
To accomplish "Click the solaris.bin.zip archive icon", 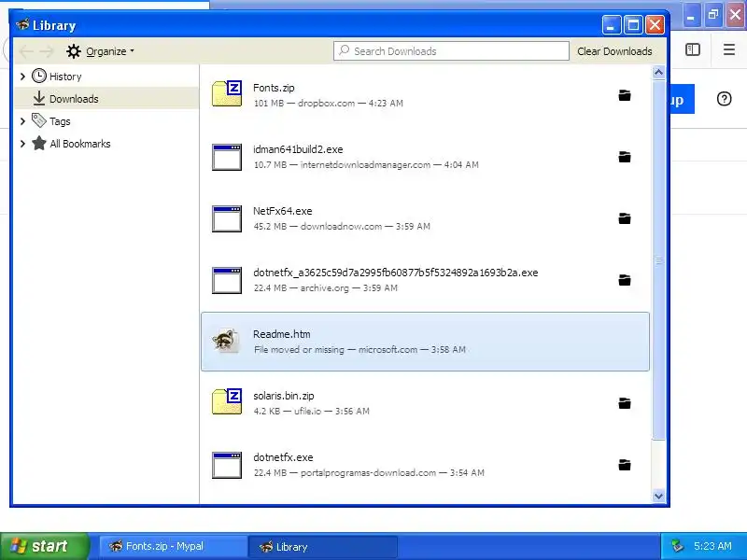I will (x=227, y=401).
